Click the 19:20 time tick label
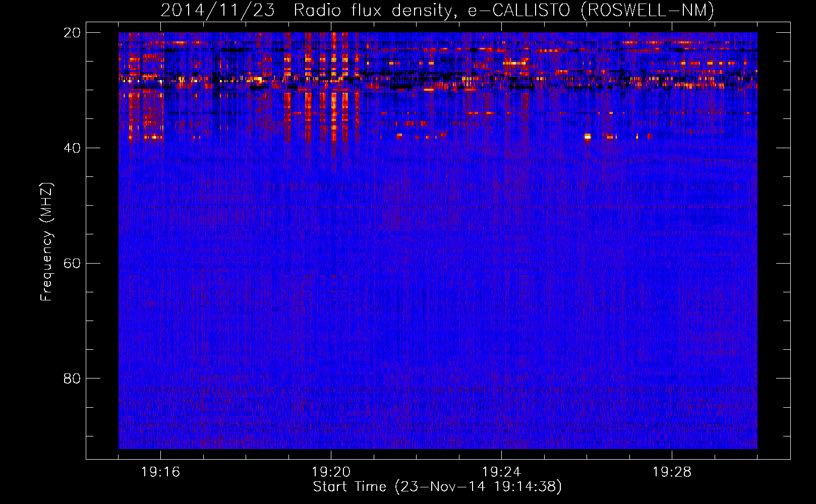 pos(331,472)
